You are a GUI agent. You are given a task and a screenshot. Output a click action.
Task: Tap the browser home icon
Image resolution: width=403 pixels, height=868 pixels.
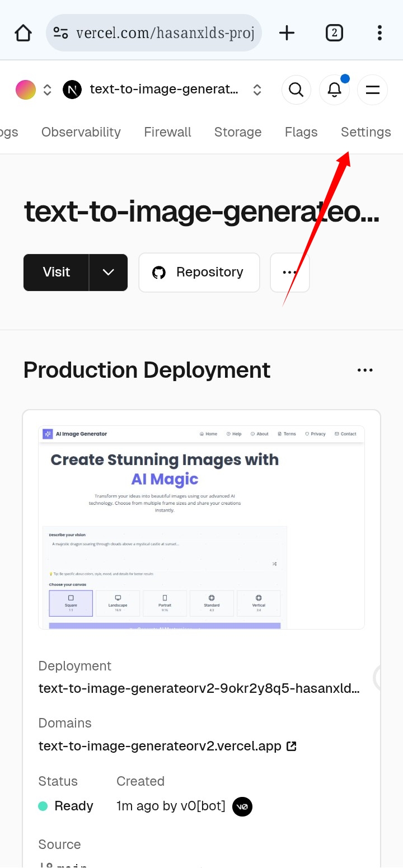tap(23, 33)
